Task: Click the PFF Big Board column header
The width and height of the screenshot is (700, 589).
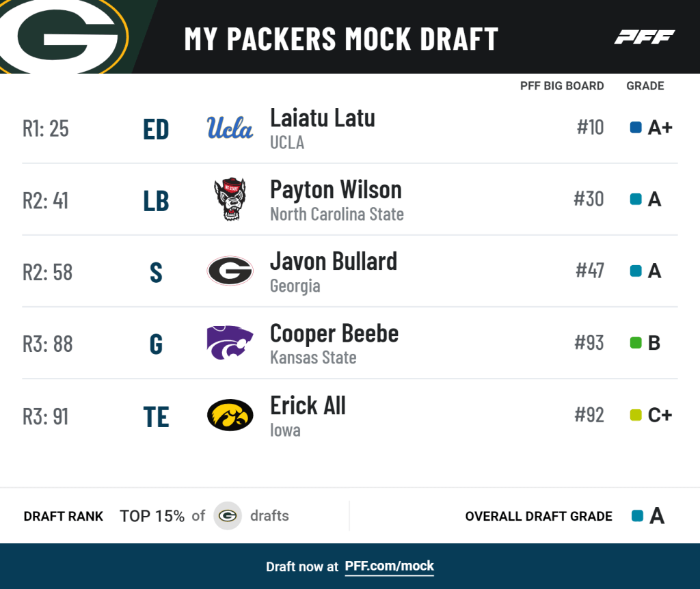Action: click(x=561, y=86)
